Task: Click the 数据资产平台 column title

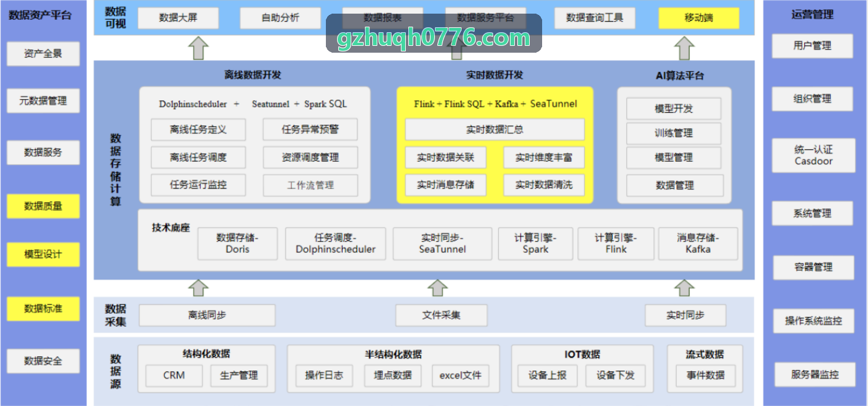Action: point(40,15)
